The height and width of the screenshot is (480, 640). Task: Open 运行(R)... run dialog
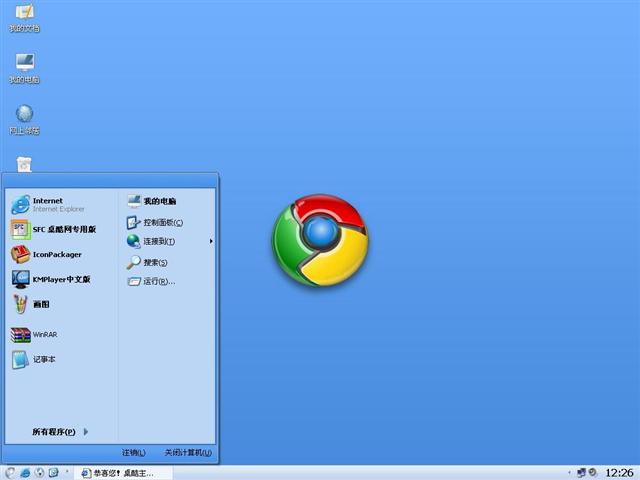pyautogui.click(x=151, y=281)
